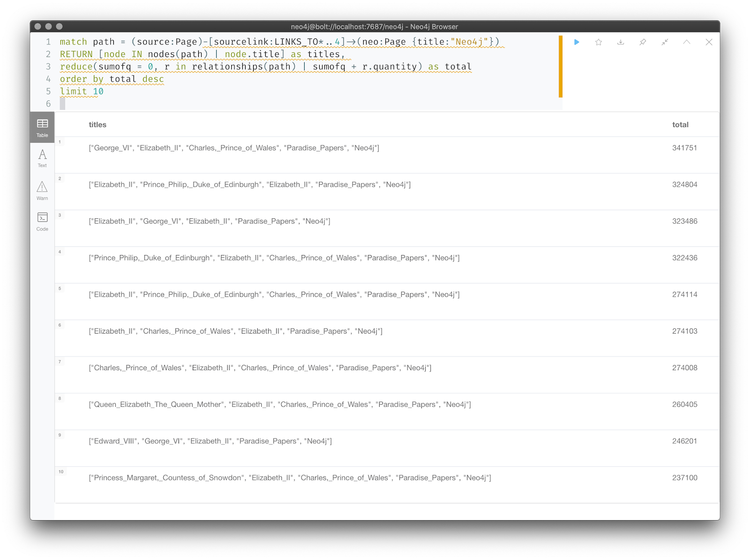Select total value 237100

(x=684, y=478)
